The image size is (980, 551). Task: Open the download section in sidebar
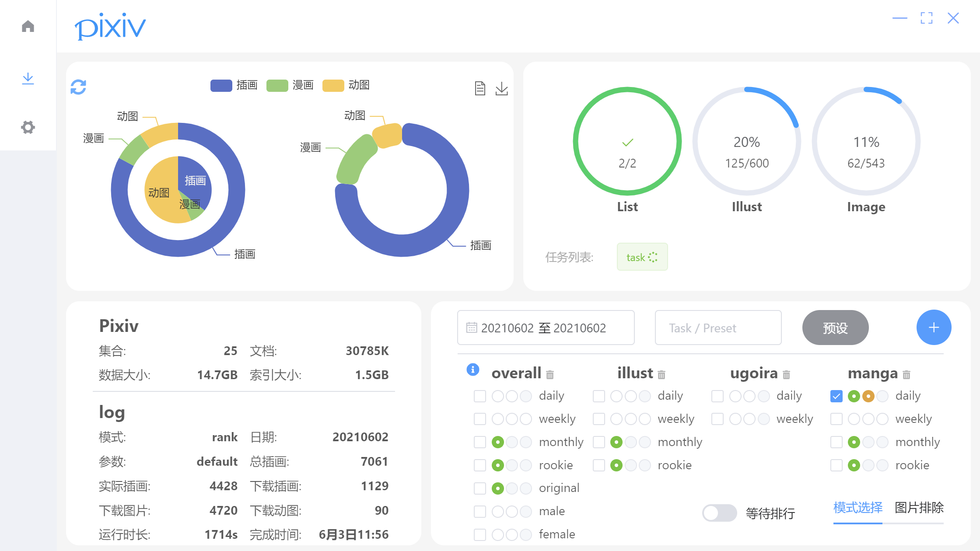coord(28,78)
